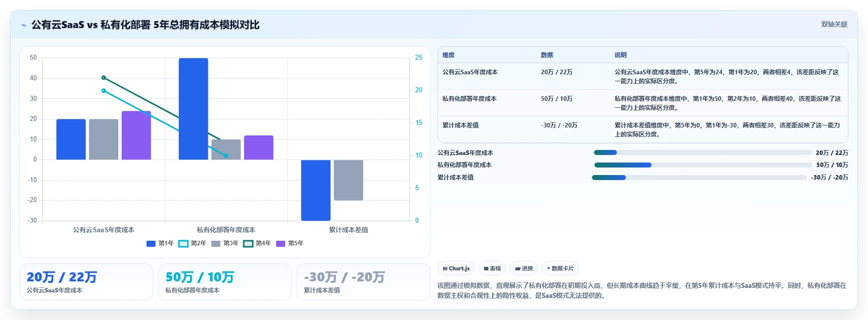Select the 表格 tag pill
Viewport: 868px width, 320px height.
(492, 268)
